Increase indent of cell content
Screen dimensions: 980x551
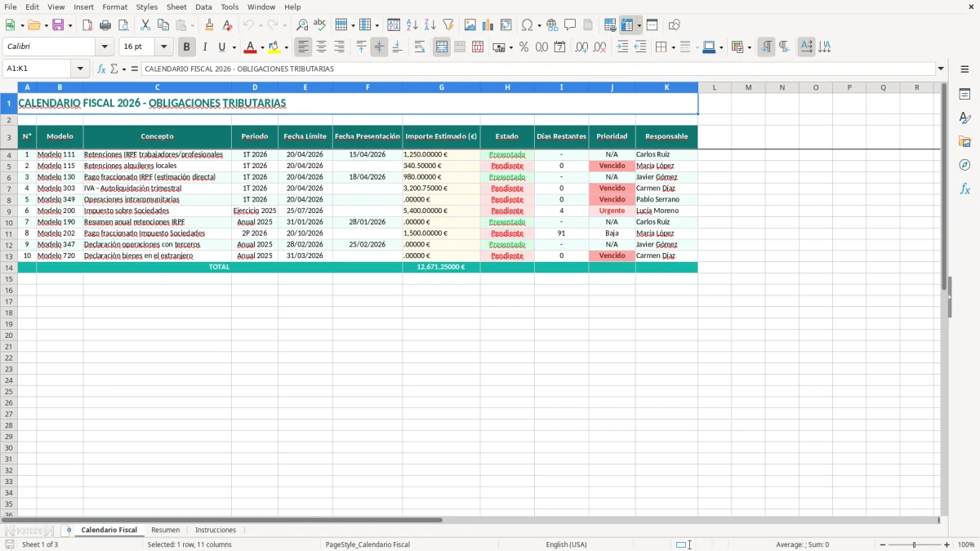pos(622,47)
